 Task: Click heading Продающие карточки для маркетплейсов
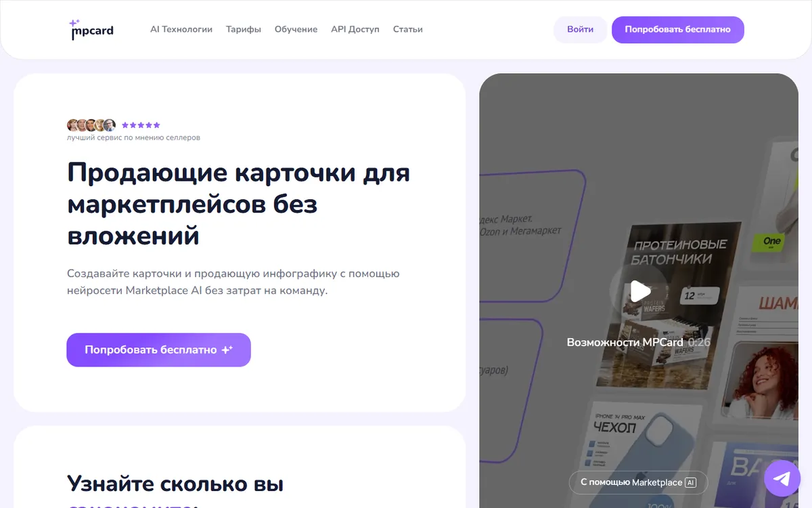pos(239,204)
